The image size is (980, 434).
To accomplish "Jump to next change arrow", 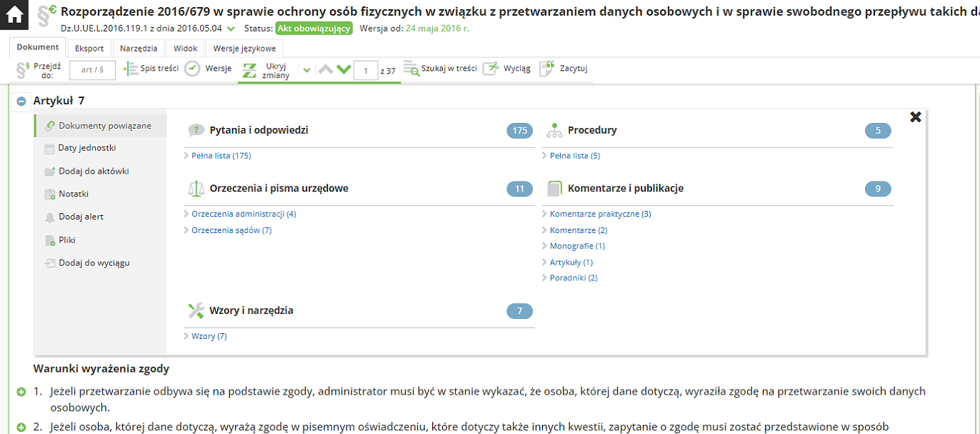I will [x=344, y=69].
